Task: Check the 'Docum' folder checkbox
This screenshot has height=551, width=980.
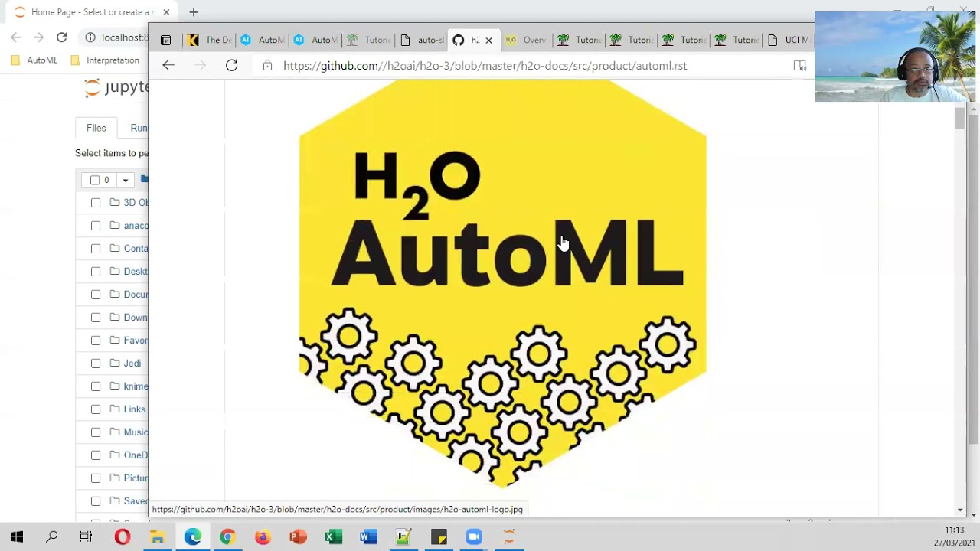Action: [96, 295]
